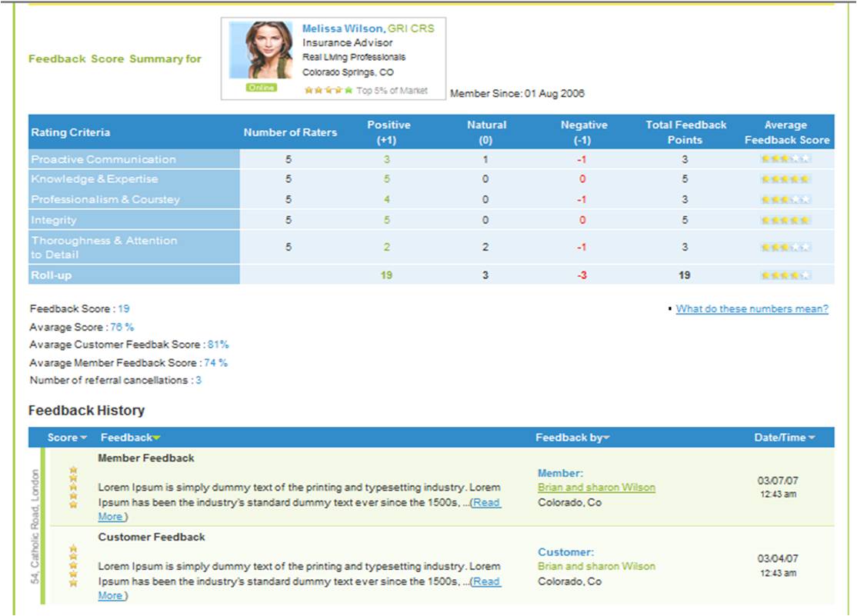Click the 'Feedback History' heading
The height and width of the screenshot is (616, 857).
86,411
